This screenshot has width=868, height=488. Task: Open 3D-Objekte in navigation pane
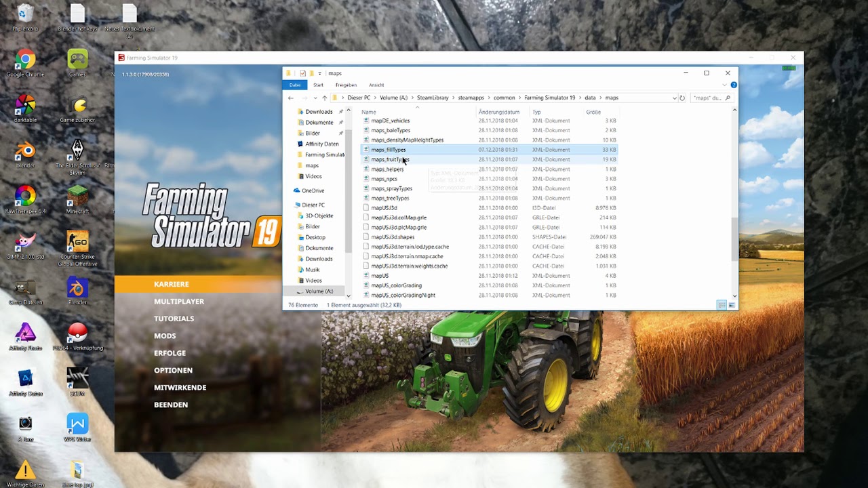coord(319,216)
